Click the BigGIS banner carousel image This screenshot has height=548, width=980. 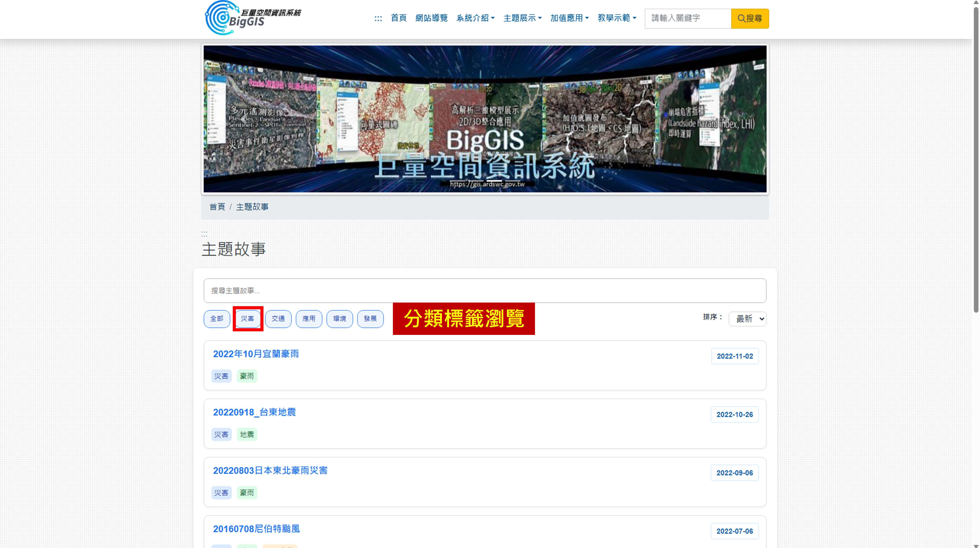[x=484, y=119]
